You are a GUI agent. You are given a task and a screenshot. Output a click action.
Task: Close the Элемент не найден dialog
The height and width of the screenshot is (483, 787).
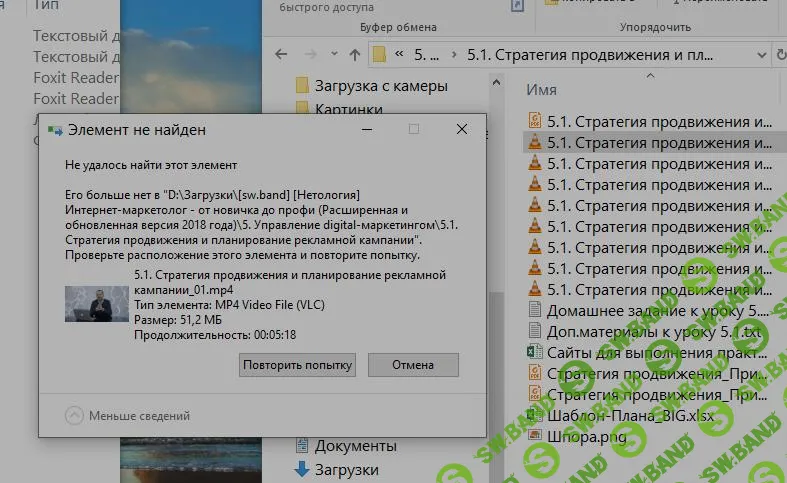[x=461, y=129]
